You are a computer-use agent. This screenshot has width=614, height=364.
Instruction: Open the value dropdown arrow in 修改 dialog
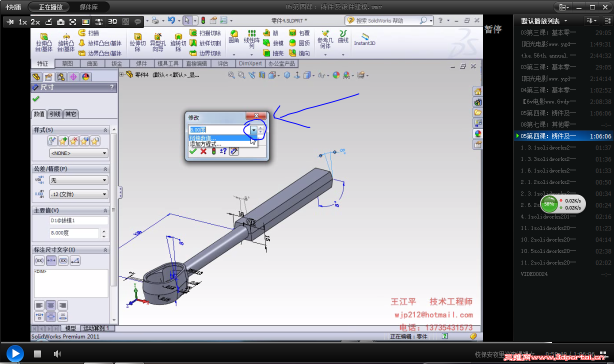coord(253,130)
